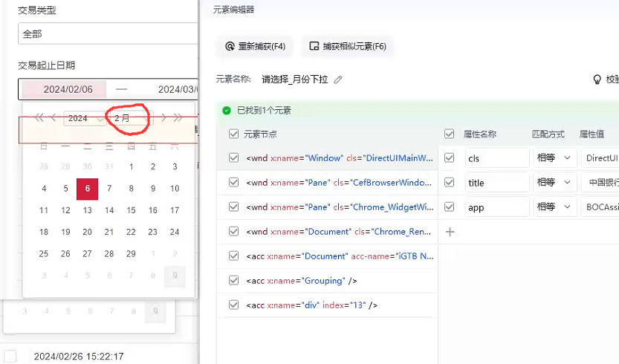Toggle checkbox for the cls attribute
This screenshot has width=619, height=364.
click(x=449, y=158)
